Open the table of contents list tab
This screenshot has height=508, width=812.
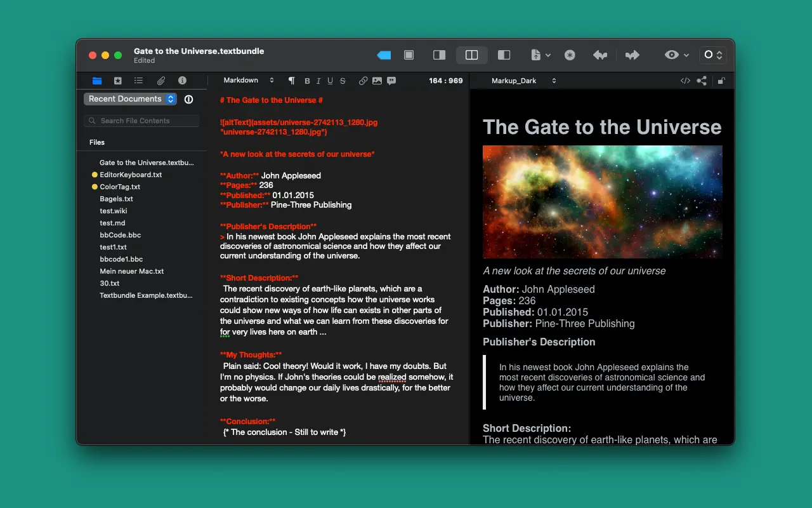[x=138, y=81]
